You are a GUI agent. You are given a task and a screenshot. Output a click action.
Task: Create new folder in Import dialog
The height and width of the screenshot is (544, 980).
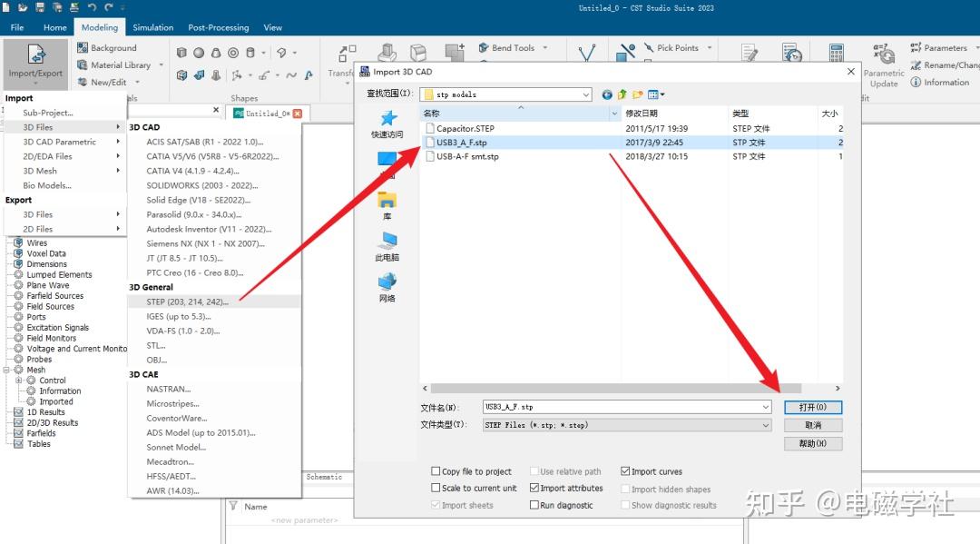tap(638, 94)
